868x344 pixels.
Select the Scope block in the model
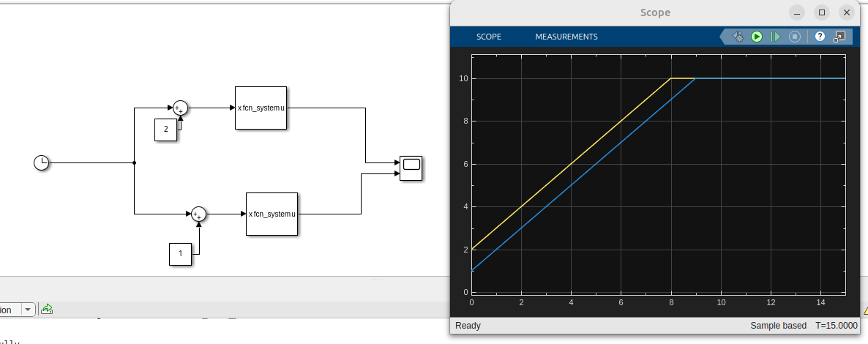[411, 168]
